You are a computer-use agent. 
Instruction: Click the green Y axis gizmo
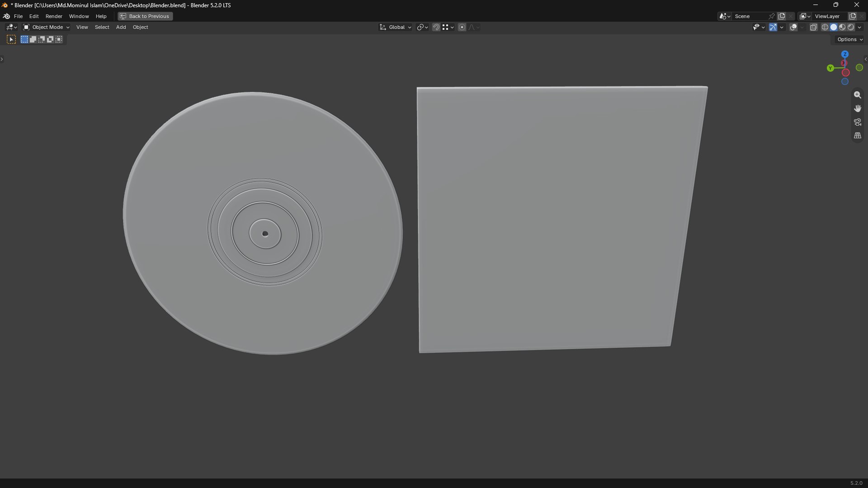click(x=830, y=68)
